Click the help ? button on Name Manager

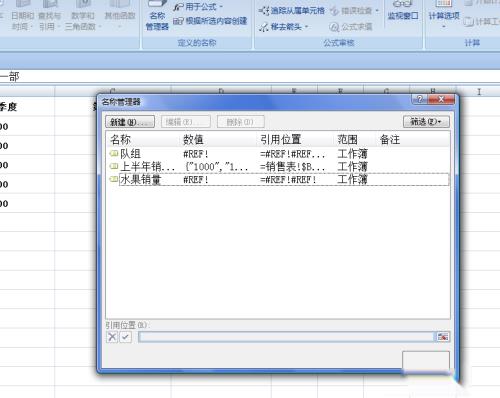coord(420,99)
